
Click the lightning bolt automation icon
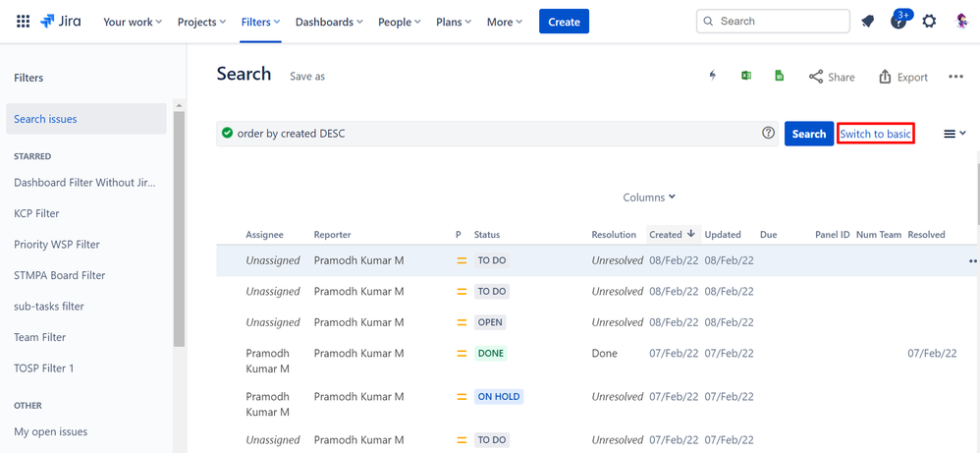point(713,77)
